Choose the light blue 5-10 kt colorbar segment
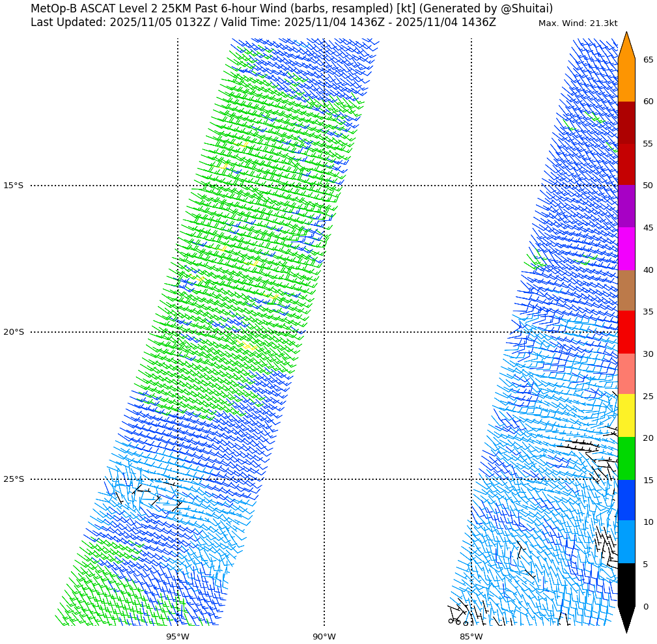The width and height of the screenshot is (657, 644). [x=626, y=542]
